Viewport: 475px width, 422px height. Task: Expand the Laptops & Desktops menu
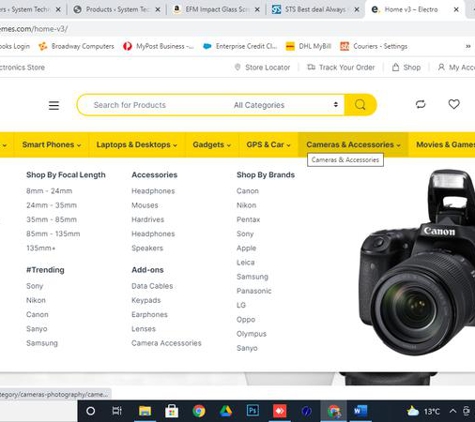(x=137, y=145)
